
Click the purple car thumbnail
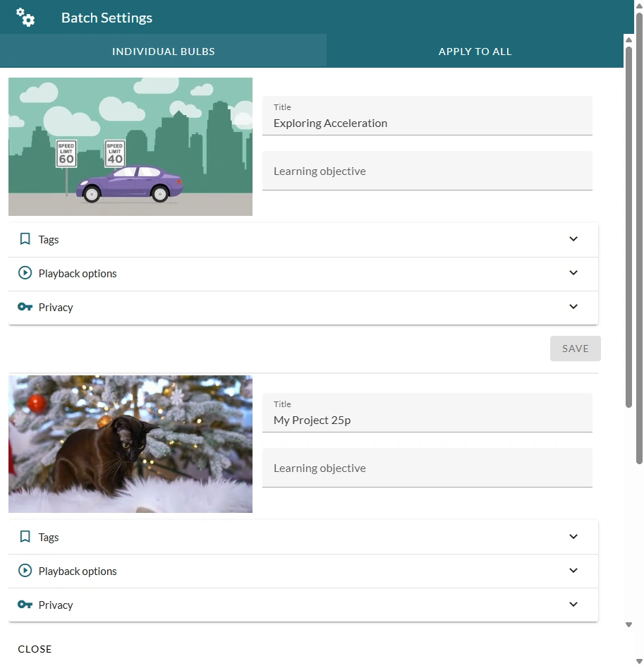tap(130, 147)
